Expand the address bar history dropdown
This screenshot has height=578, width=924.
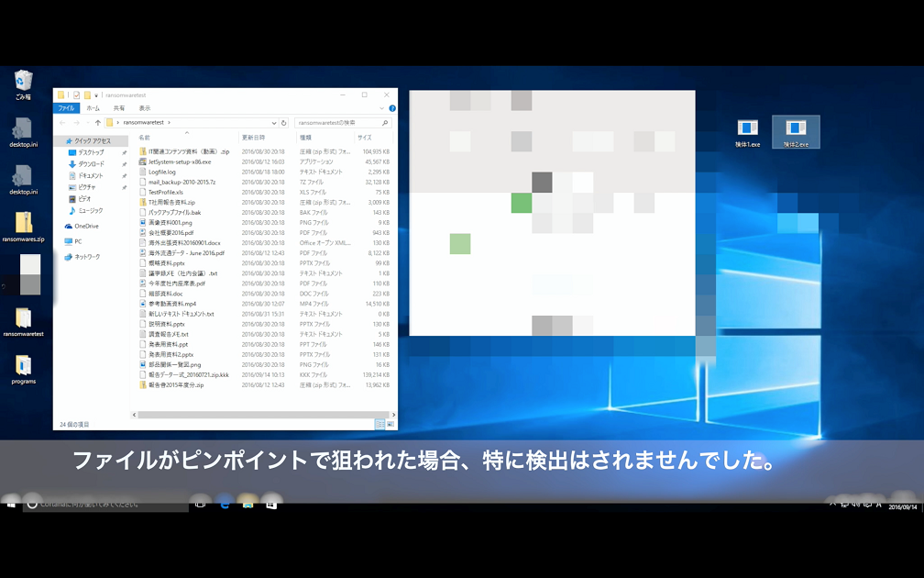(x=273, y=122)
